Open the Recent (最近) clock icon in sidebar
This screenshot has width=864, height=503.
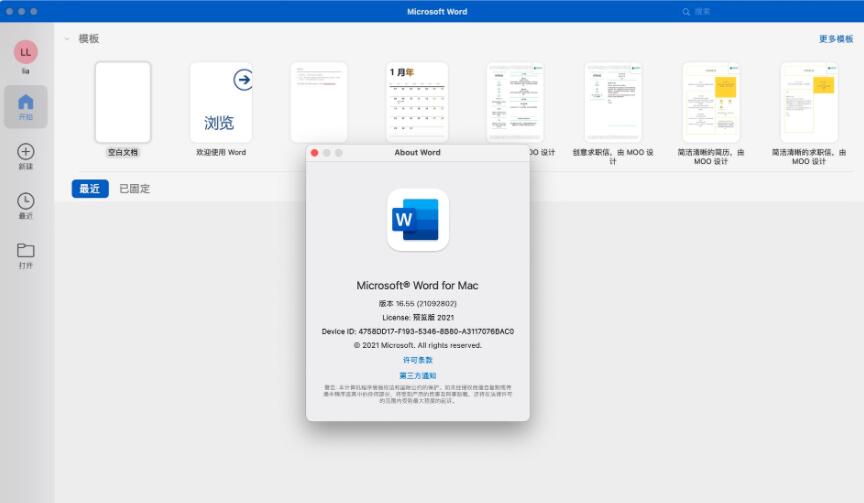pyautogui.click(x=25, y=205)
